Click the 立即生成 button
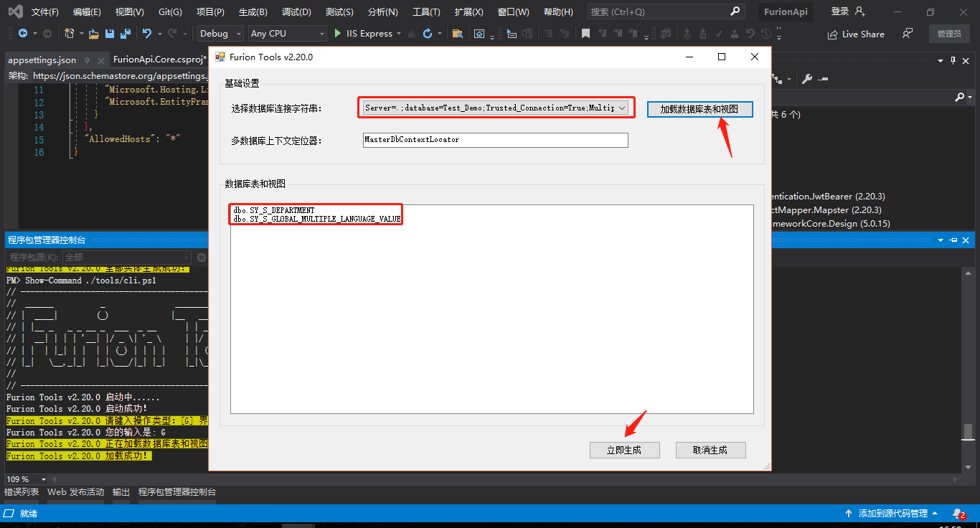The height and width of the screenshot is (528, 980). (x=623, y=450)
